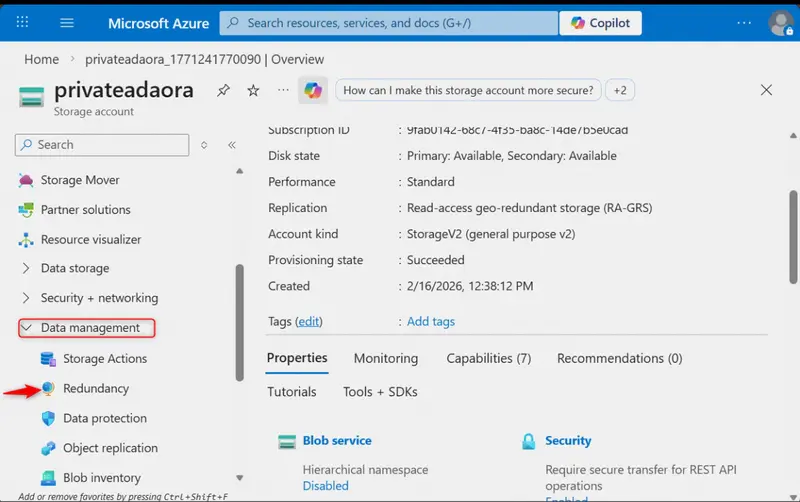This screenshot has width=800, height=502.
Task: Select the Performance Standard value
Action: pos(431,182)
